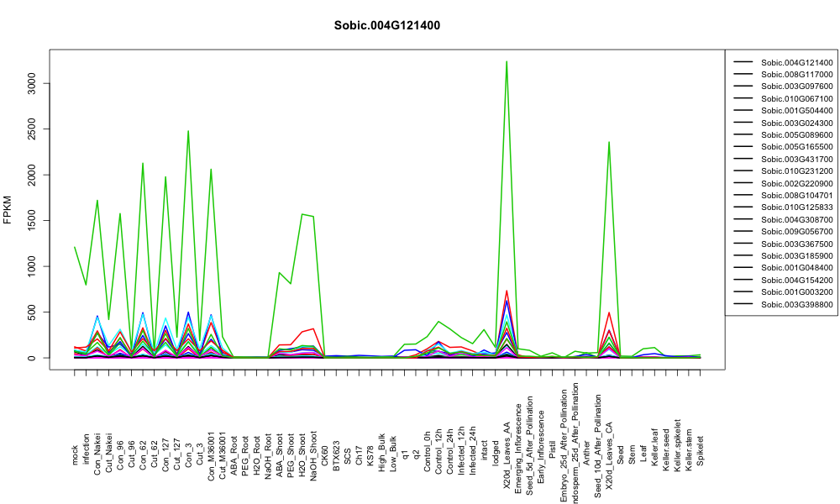This screenshot has width=840, height=504.
Task: Click the FPKM y-axis label
Action: click(x=8, y=209)
